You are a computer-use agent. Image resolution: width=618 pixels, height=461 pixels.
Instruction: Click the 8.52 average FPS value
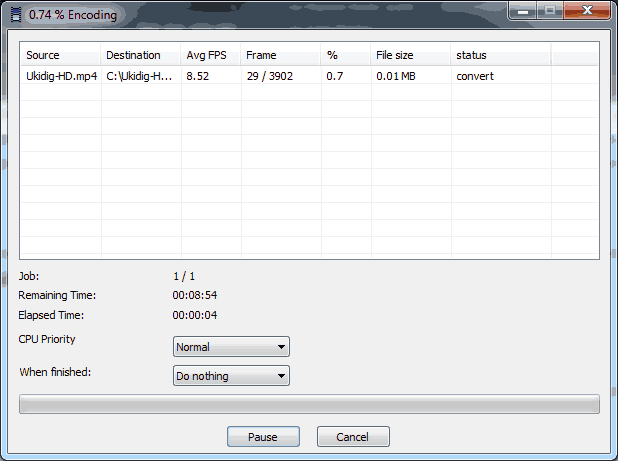(x=197, y=76)
